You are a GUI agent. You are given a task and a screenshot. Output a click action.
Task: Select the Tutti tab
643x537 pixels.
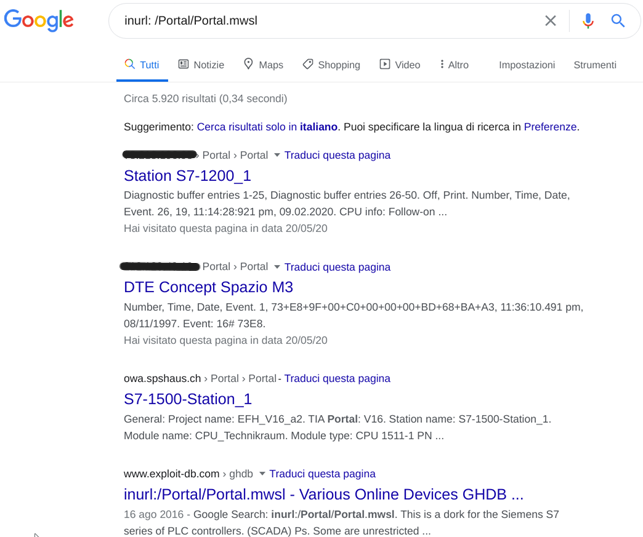point(142,65)
